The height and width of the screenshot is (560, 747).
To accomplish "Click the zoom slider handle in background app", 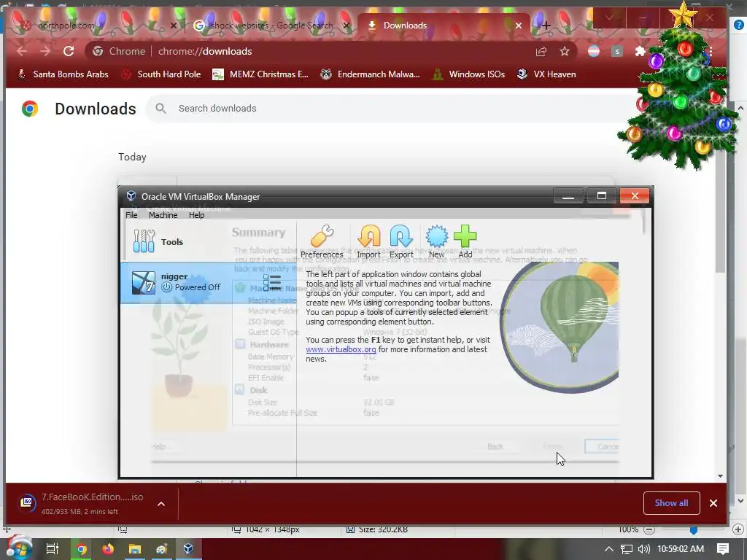I will (x=694, y=530).
